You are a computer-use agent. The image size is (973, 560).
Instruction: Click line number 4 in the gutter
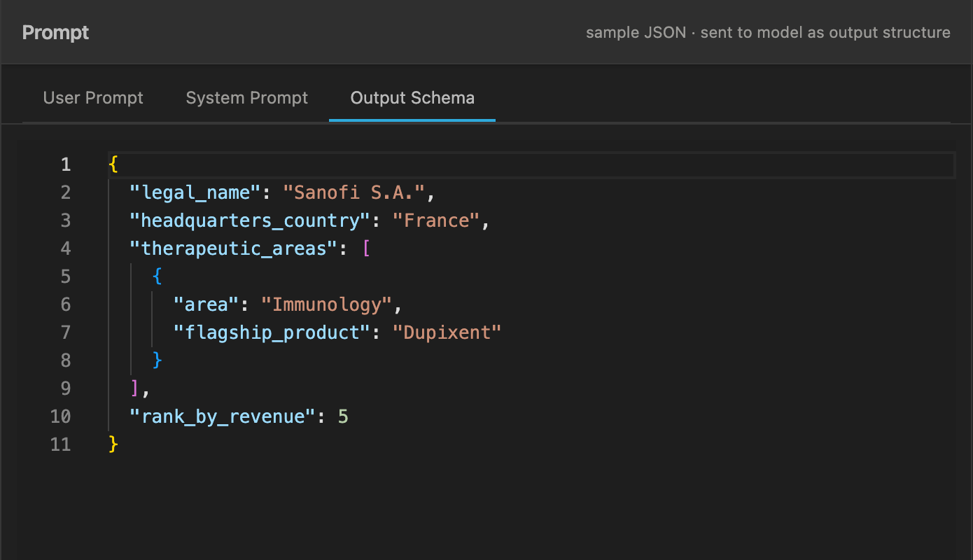point(66,248)
